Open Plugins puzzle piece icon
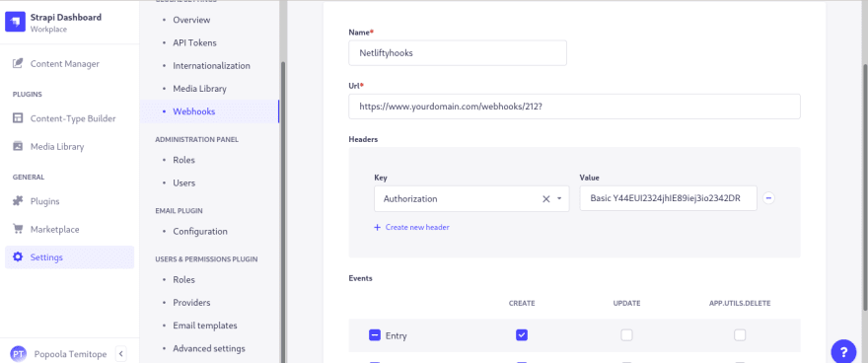The image size is (868, 363). coord(18,201)
